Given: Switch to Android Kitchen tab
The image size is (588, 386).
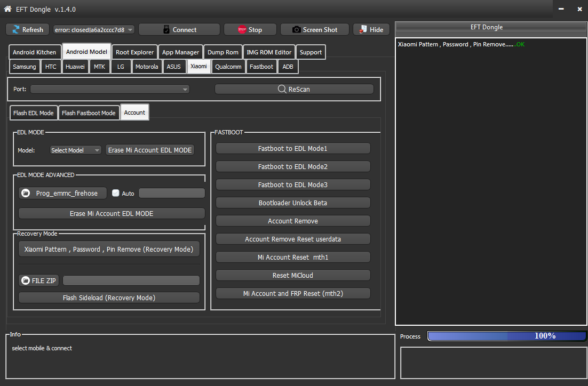Looking at the screenshot, I should (35, 52).
